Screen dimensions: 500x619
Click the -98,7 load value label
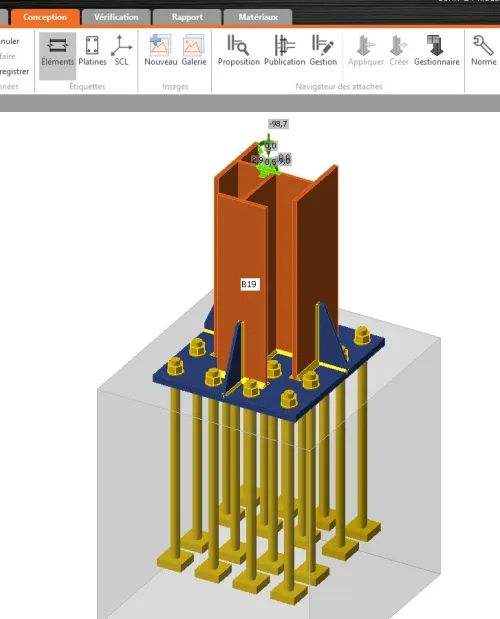point(278,124)
